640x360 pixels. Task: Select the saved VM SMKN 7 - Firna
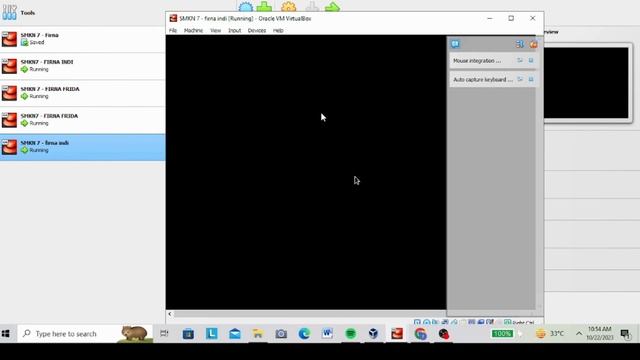tap(82, 39)
